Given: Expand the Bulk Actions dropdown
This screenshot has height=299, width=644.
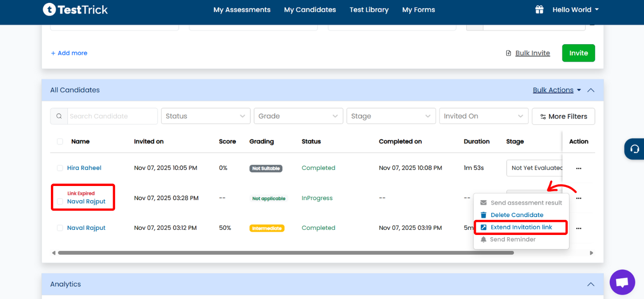Looking at the screenshot, I should pos(557,90).
